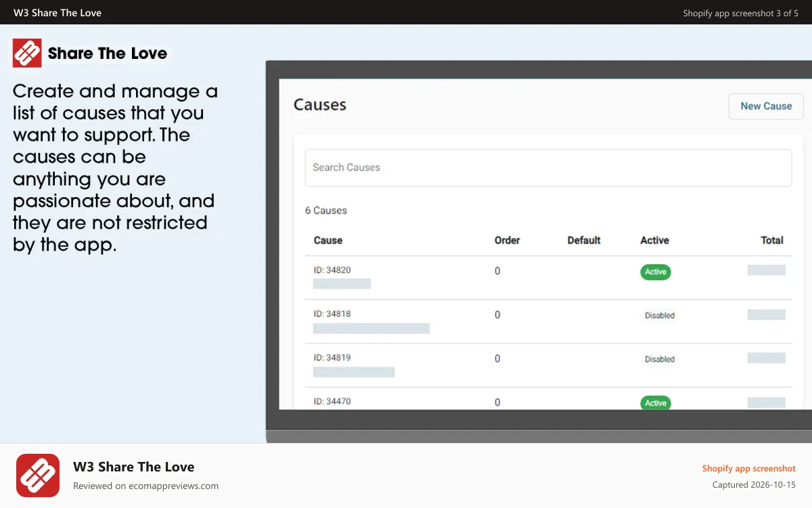Image resolution: width=812 pixels, height=508 pixels.
Task: Click the Disabled badge for ID 34819
Action: point(660,359)
